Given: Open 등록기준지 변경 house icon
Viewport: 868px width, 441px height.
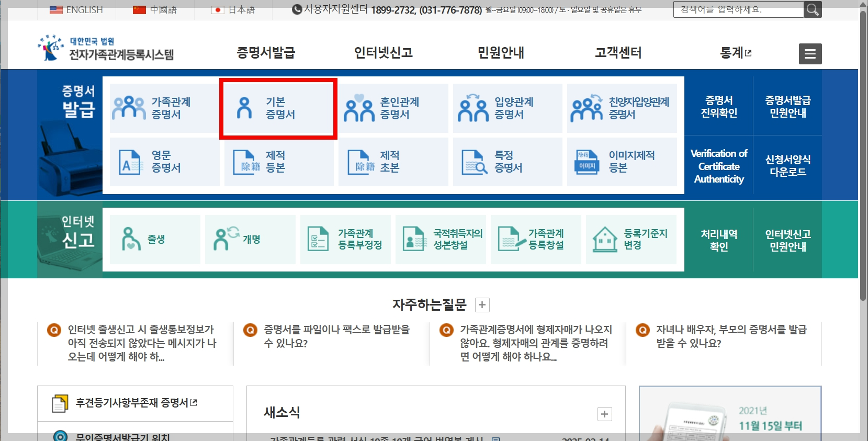Looking at the screenshot, I should [x=605, y=239].
